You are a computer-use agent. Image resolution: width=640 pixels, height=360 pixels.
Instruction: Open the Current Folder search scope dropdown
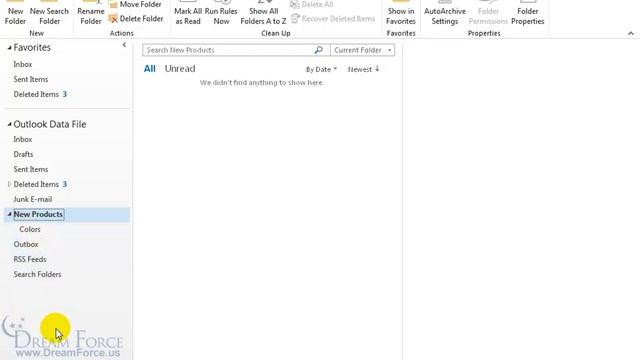(362, 50)
